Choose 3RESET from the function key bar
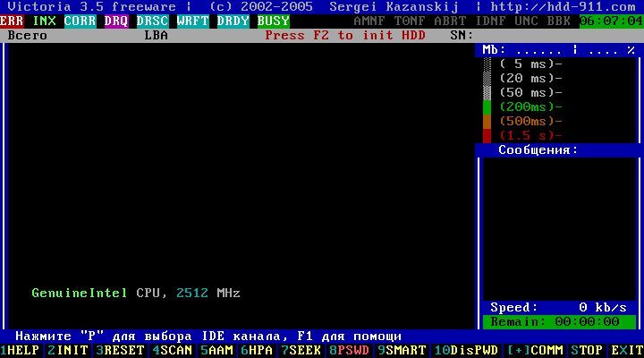Viewport: 644px width, 358px height. (121, 351)
